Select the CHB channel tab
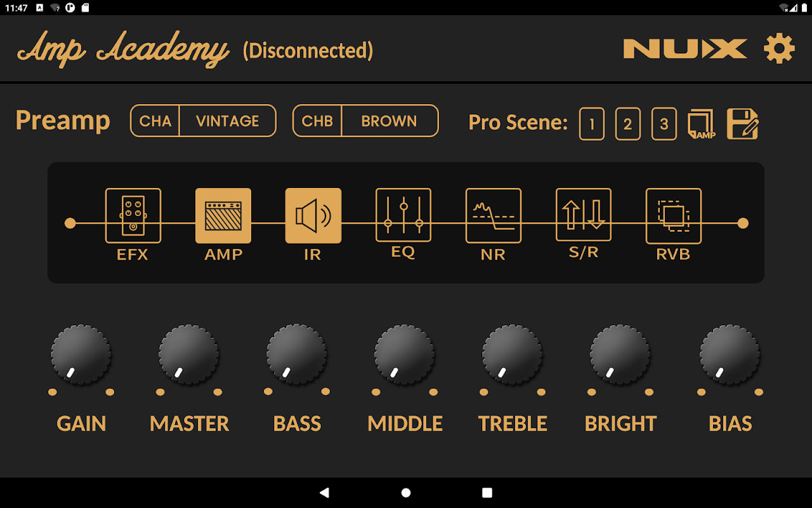 pos(318,121)
